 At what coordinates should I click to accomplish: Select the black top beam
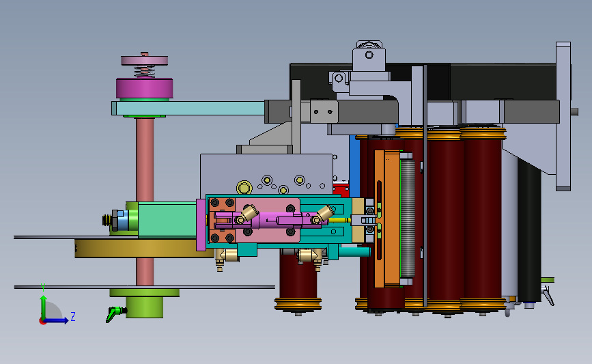(502, 81)
